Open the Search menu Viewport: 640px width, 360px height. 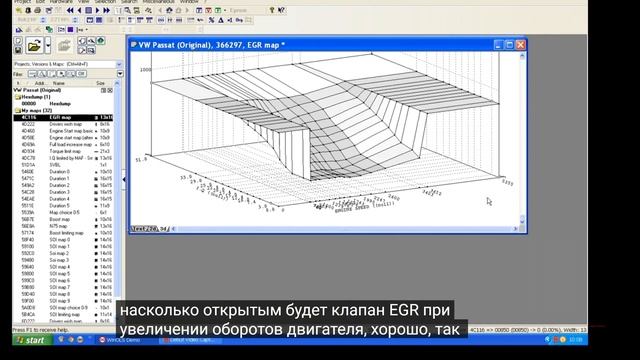(x=129, y=2)
